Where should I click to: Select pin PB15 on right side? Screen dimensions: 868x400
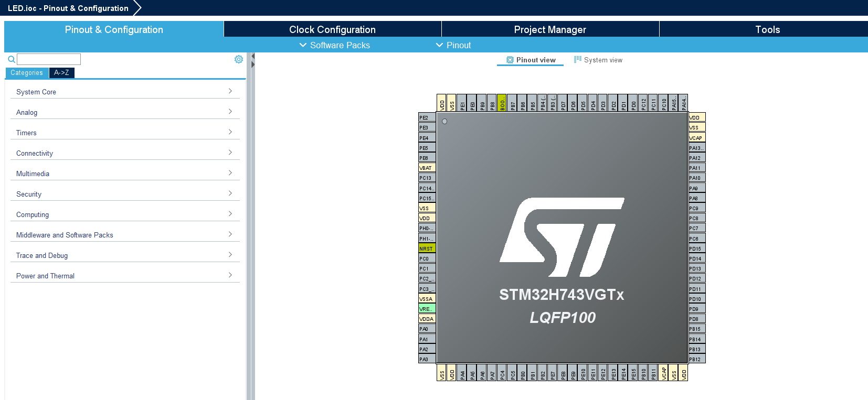point(697,329)
